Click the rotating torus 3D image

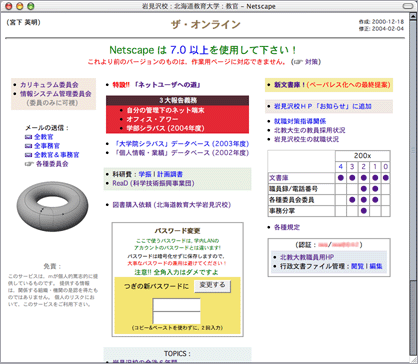(52, 206)
